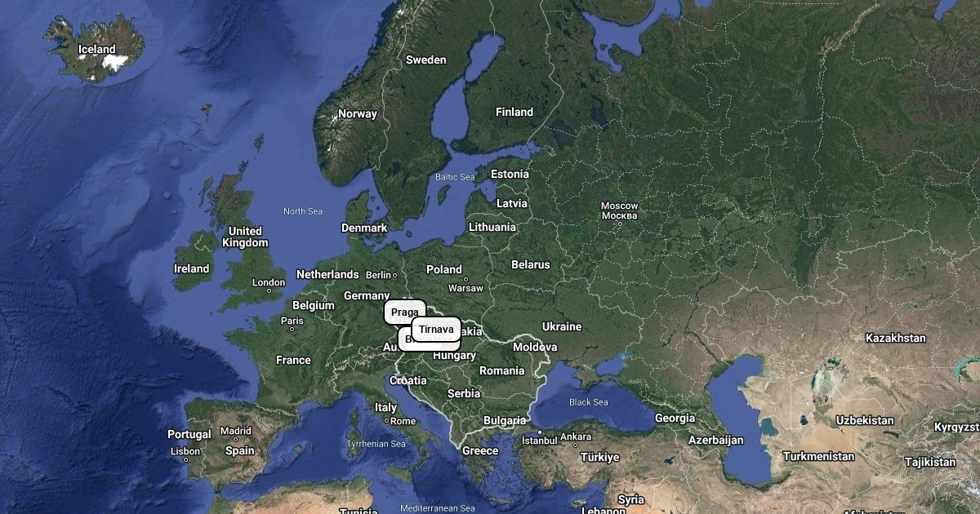Image resolution: width=980 pixels, height=514 pixels.
Task: Select the Ankara city dot
Action: [x=576, y=445]
